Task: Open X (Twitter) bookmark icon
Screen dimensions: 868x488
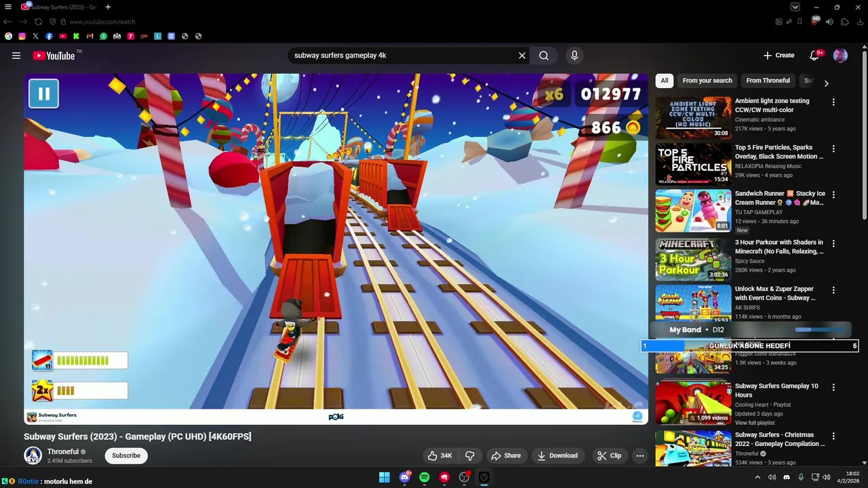Action: pos(35,36)
